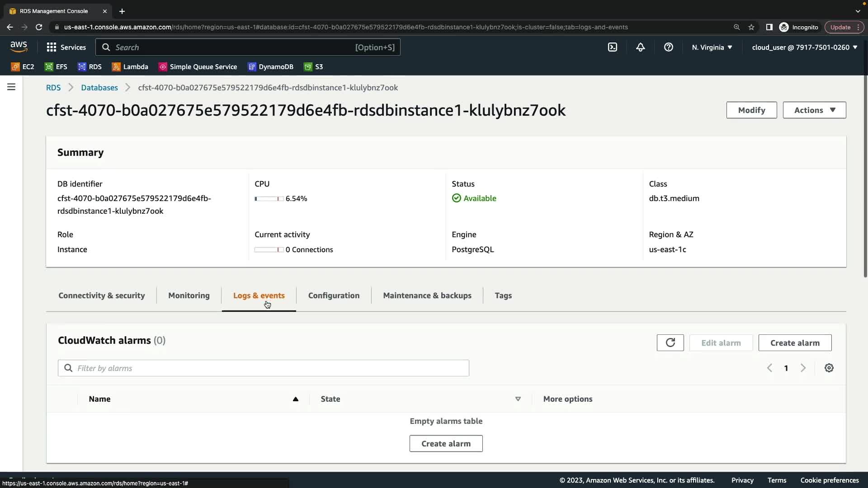
Task: Open AWS CloudShell icon
Action: click(613, 47)
